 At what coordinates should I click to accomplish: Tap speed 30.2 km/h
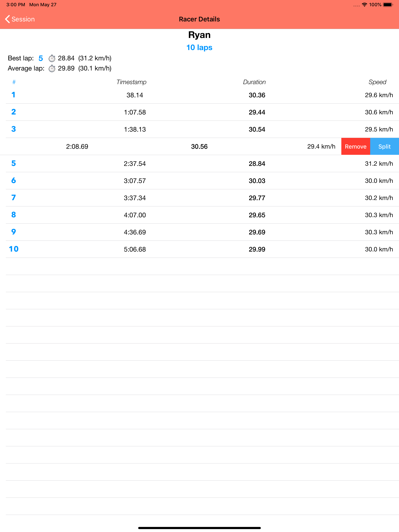coord(379,198)
